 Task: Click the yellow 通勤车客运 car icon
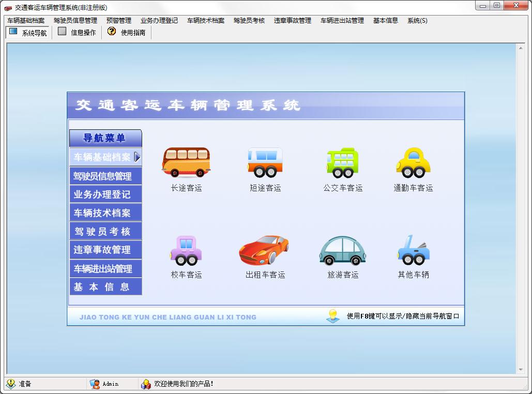(x=413, y=163)
